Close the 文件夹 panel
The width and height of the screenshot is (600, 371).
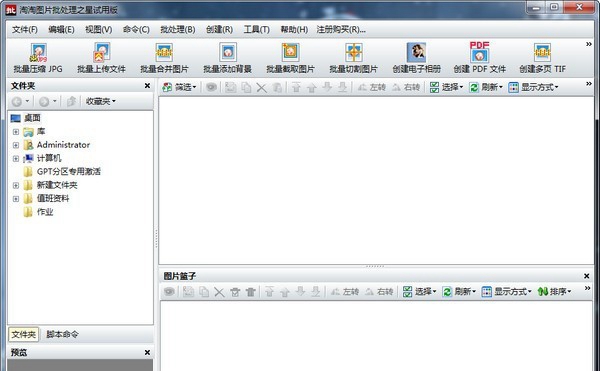(x=147, y=86)
